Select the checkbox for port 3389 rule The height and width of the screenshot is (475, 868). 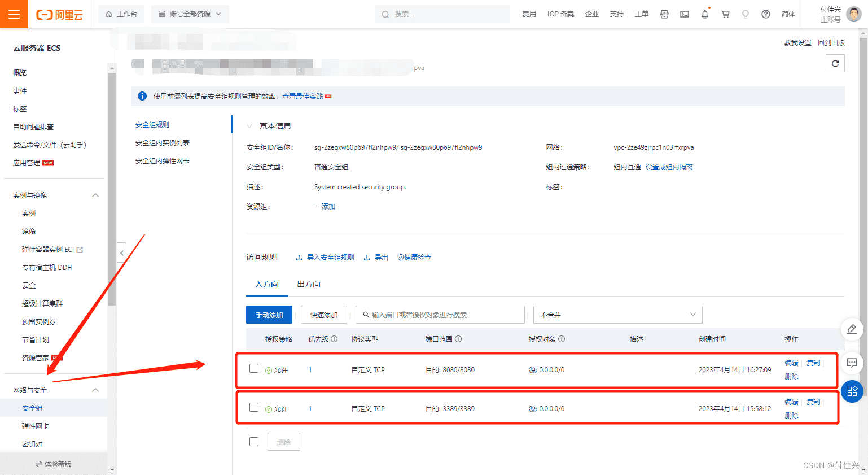[x=254, y=408]
